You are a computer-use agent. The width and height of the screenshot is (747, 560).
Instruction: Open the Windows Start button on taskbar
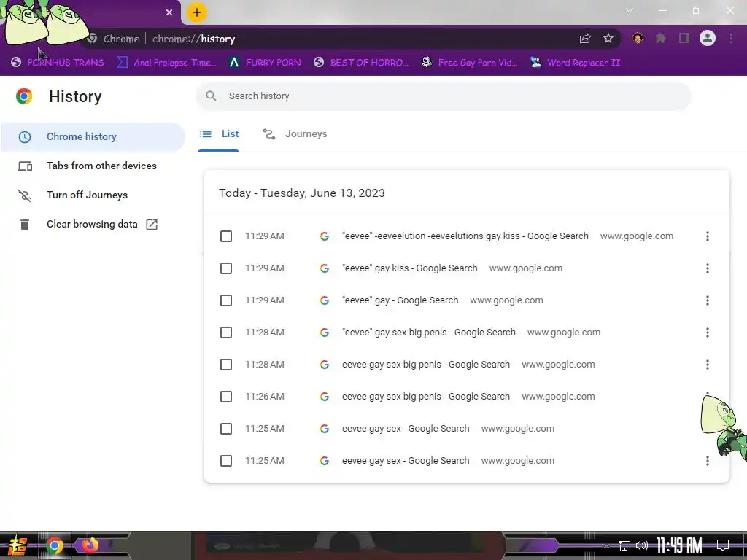click(17, 545)
